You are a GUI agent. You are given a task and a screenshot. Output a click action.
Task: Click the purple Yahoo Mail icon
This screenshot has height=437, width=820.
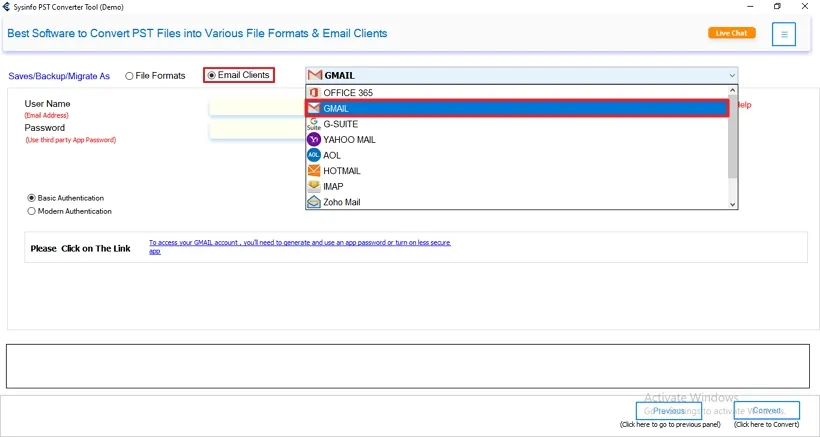pyautogui.click(x=314, y=140)
